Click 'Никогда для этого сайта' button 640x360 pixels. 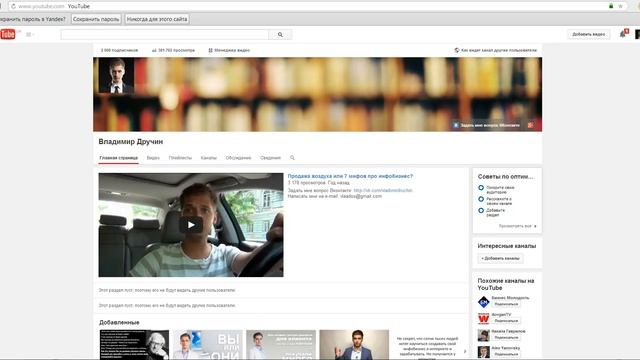coord(157,19)
